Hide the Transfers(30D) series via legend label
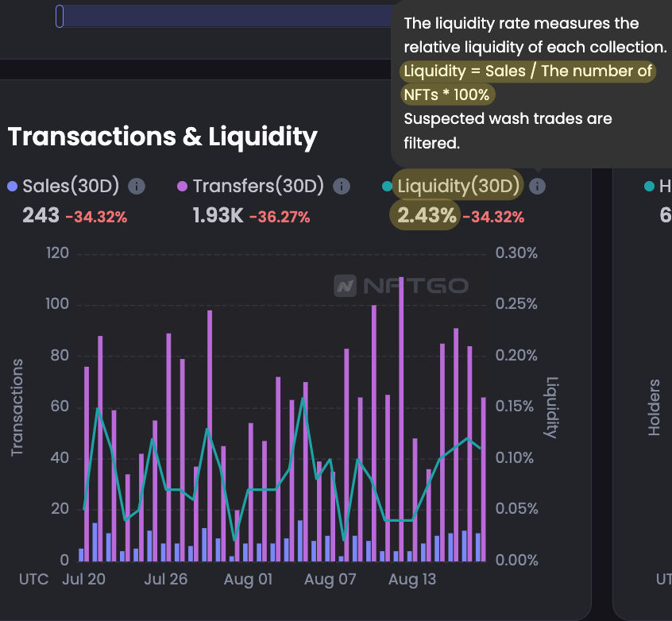The height and width of the screenshot is (621, 672). point(258,187)
